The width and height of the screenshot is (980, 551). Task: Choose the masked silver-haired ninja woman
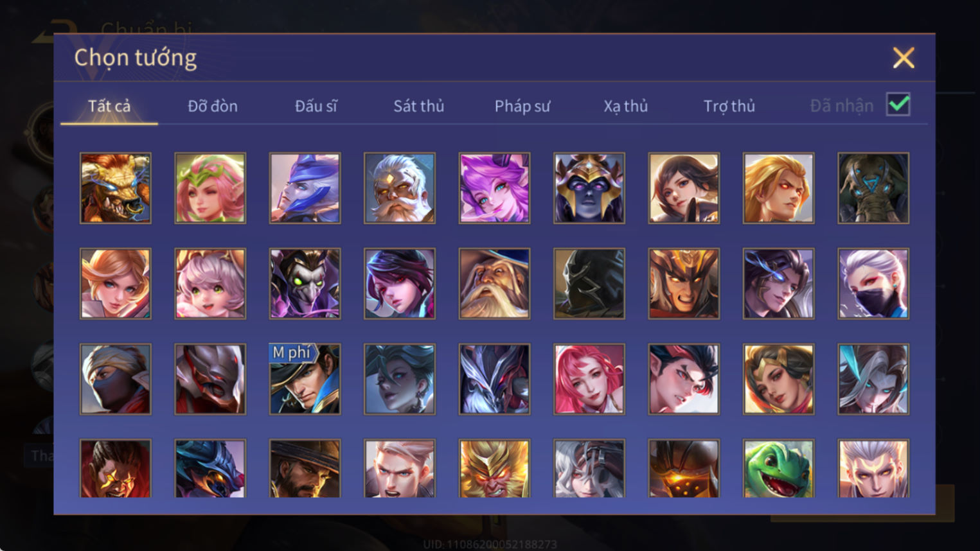point(873,284)
